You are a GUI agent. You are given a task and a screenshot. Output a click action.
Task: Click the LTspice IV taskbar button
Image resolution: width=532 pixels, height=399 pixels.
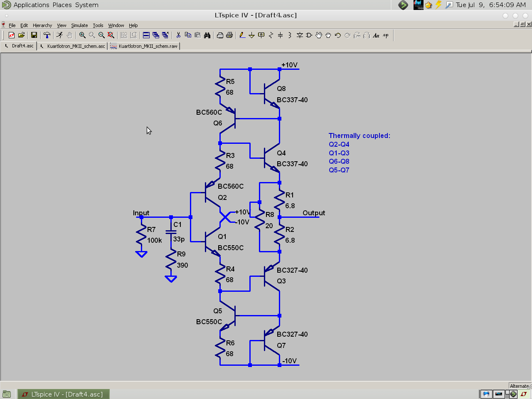point(64,394)
